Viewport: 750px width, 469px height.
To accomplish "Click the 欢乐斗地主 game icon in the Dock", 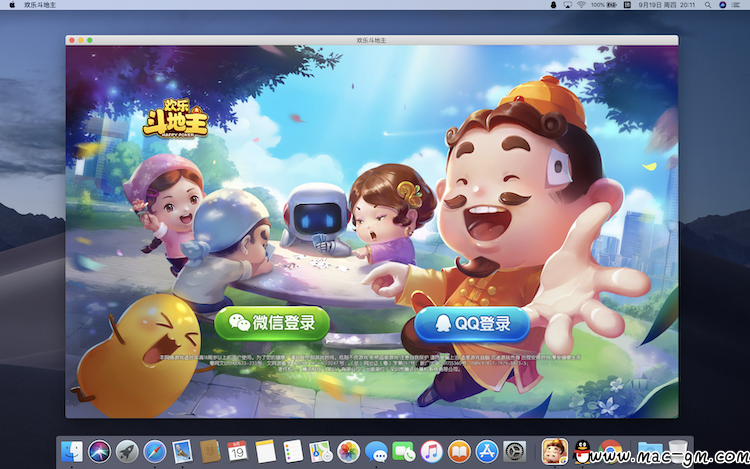I will (x=554, y=451).
